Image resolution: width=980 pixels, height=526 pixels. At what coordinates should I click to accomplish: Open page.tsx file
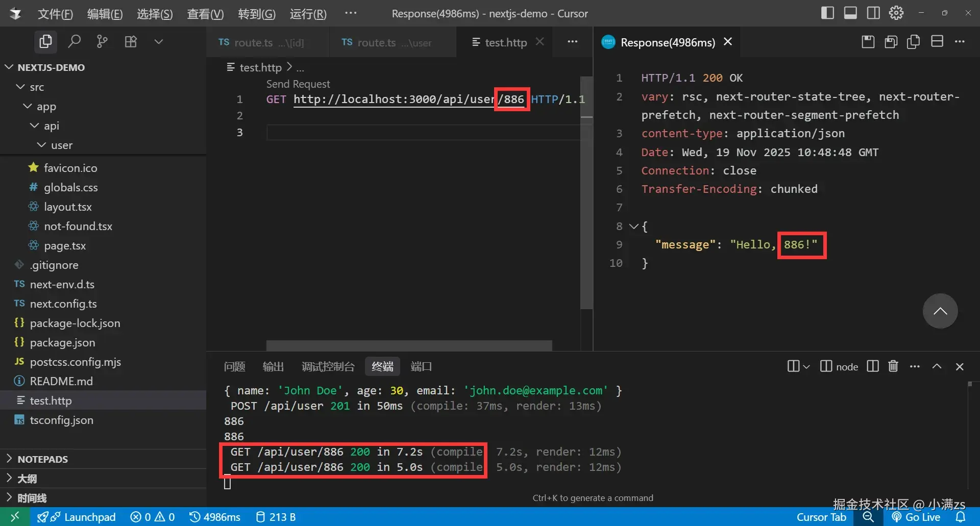click(x=103, y=245)
